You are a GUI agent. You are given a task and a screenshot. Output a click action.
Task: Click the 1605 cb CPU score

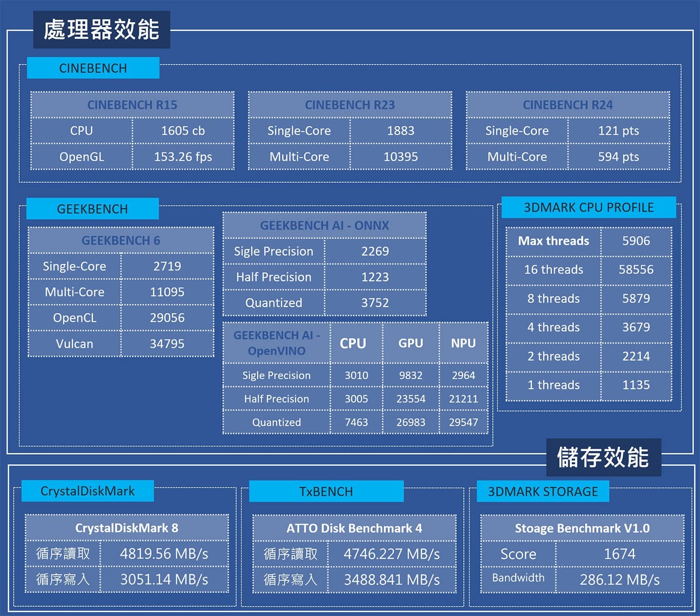[x=183, y=131]
